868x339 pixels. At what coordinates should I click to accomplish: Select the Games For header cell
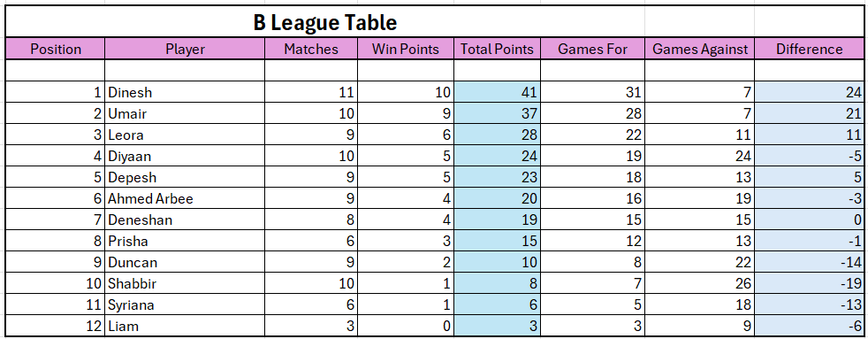point(592,49)
